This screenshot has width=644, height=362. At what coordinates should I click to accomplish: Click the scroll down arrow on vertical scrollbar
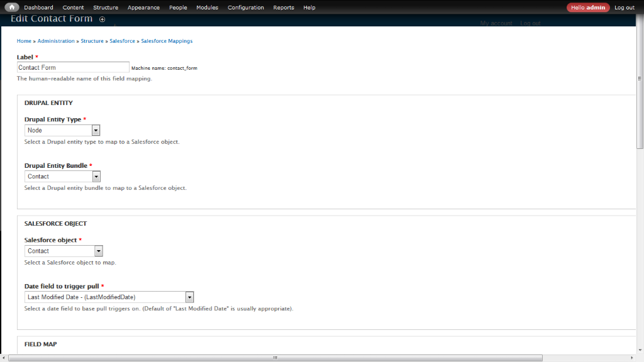640,351
